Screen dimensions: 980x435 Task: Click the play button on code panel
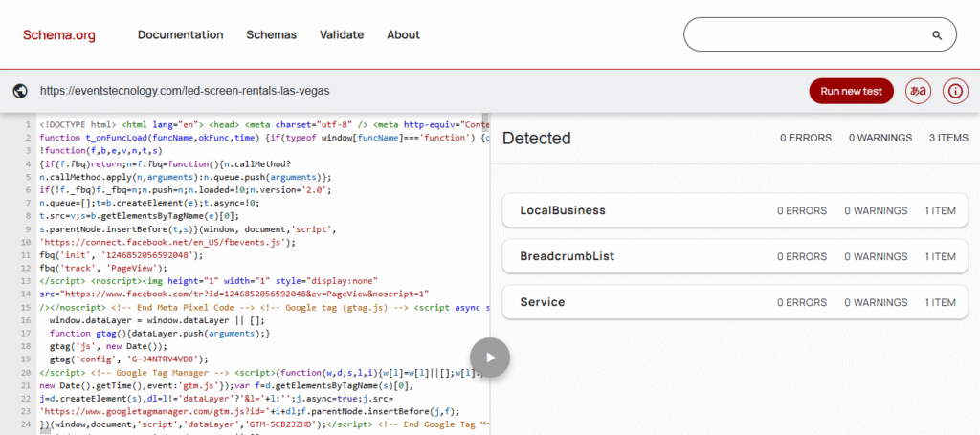[x=490, y=358]
